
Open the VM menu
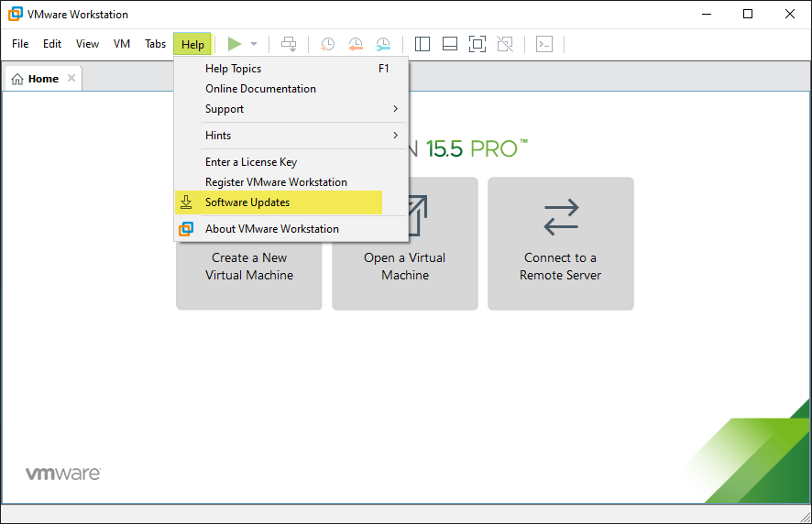tap(122, 44)
